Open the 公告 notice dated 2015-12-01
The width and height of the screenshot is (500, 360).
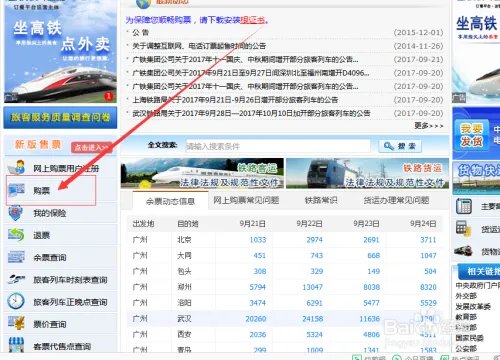pos(140,33)
